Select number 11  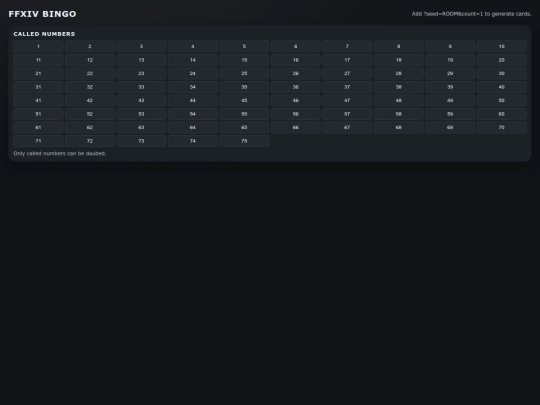pyautogui.click(x=38, y=60)
